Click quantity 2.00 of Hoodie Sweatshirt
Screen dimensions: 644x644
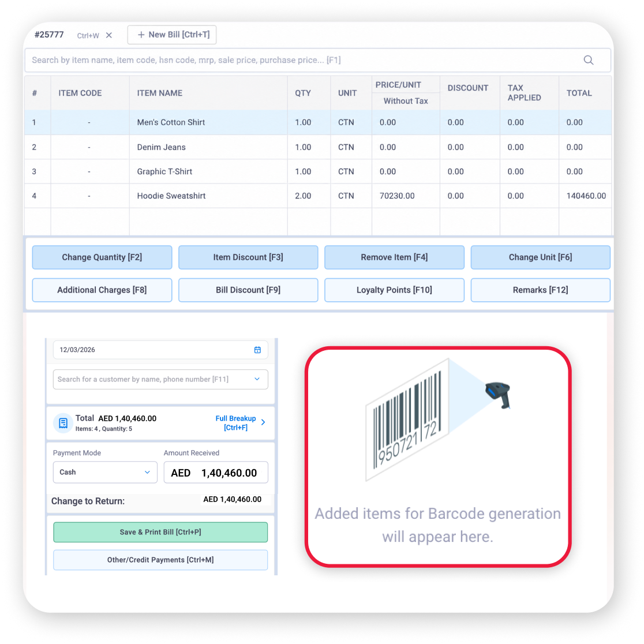(303, 196)
